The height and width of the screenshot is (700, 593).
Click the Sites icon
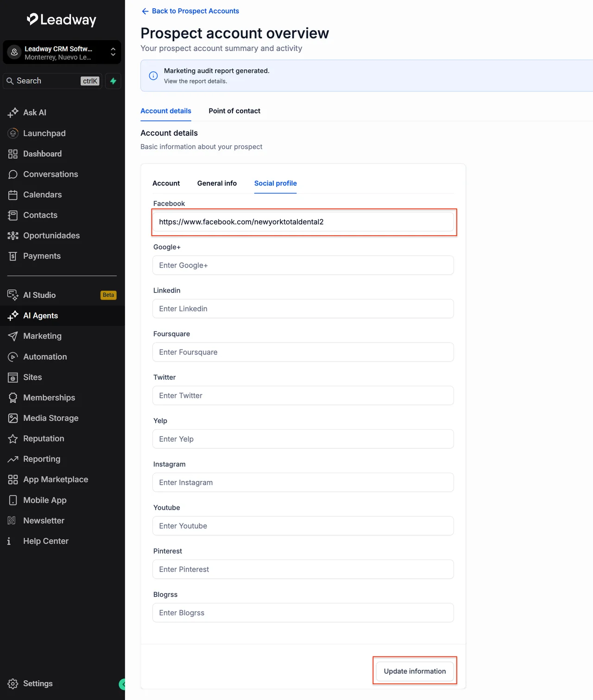coord(13,377)
